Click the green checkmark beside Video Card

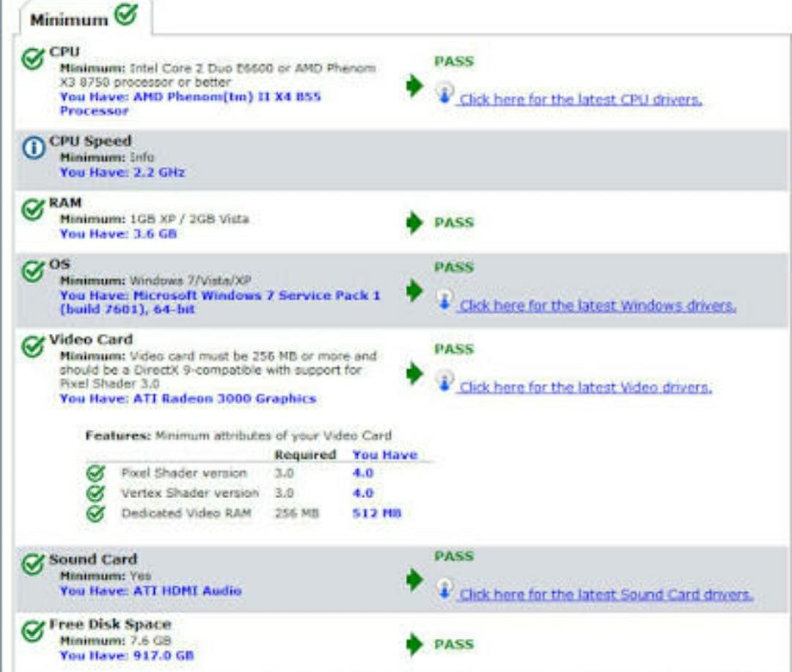pos(33,347)
